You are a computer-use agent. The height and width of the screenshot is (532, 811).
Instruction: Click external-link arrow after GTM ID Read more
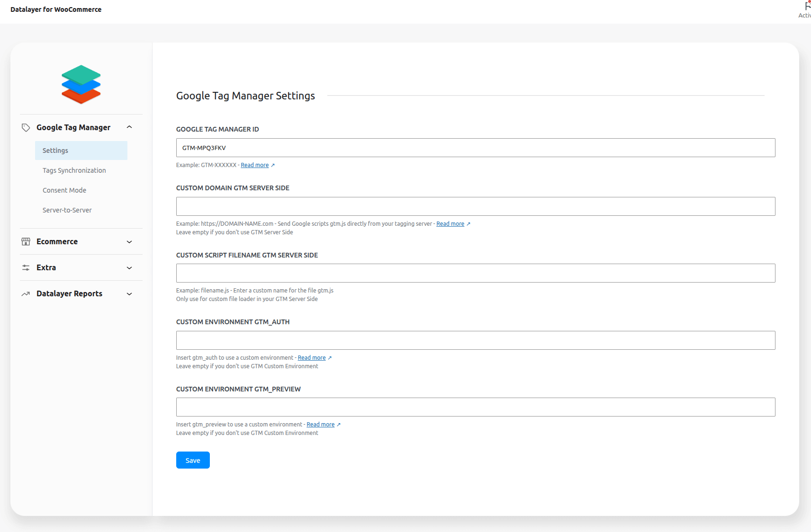point(273,165)
